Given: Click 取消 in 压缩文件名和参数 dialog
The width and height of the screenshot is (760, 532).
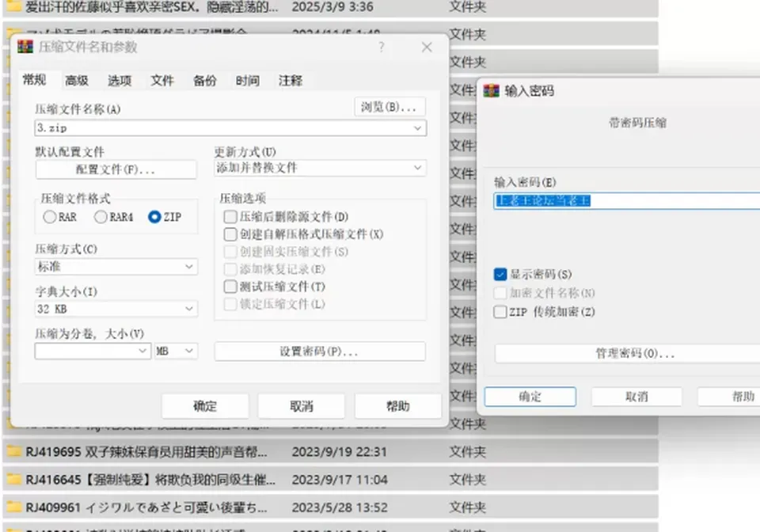Looking at the screenshot, I should tap(302, 405).
